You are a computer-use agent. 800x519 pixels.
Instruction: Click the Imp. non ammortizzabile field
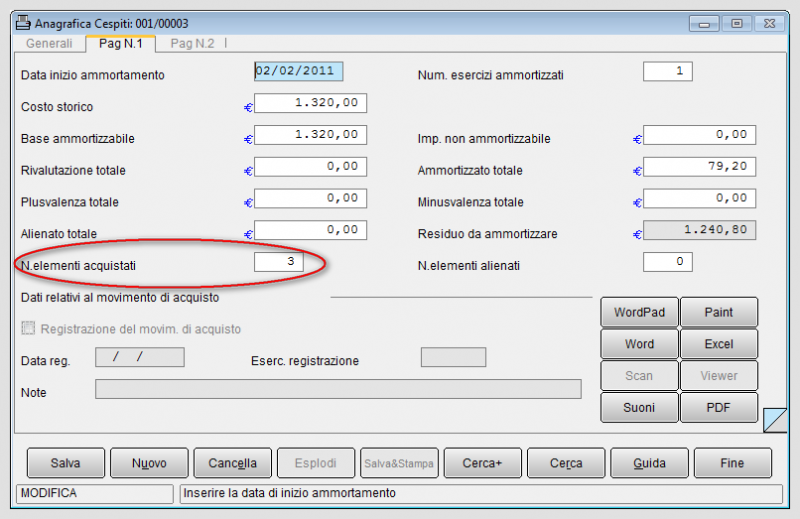(x=699, y=135)
